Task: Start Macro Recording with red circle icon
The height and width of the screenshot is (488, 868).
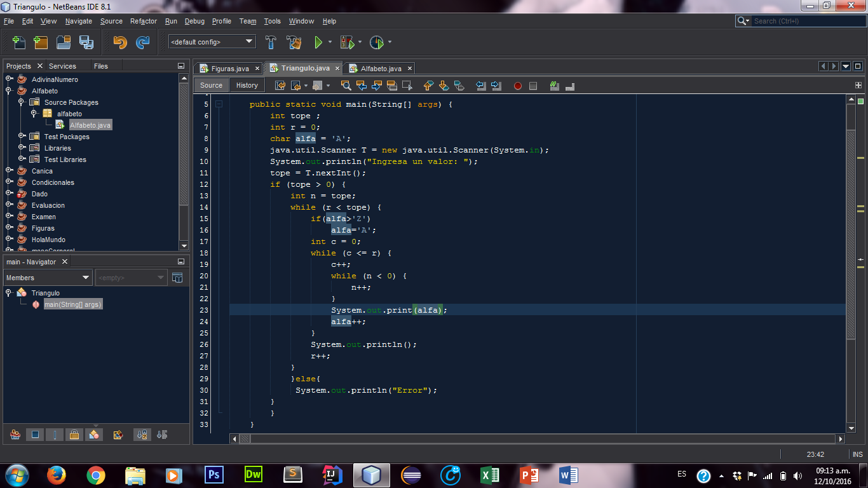Action: click(x=518, y=86)
